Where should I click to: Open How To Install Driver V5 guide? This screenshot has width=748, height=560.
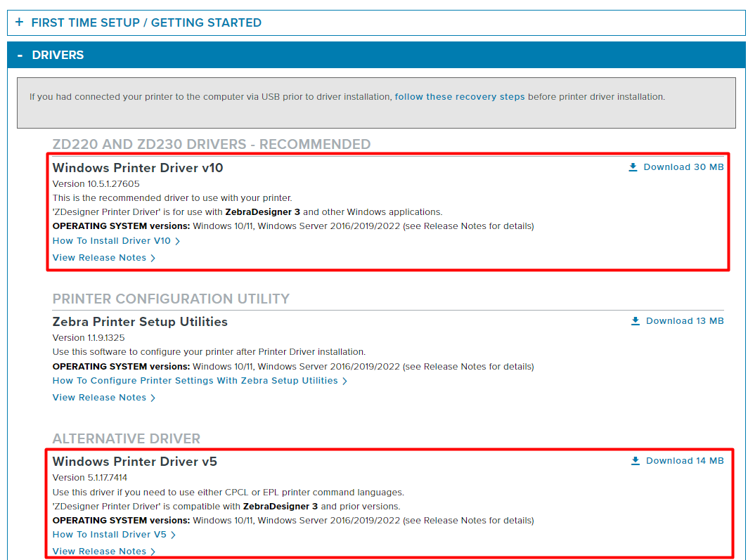tap(110, 535)
